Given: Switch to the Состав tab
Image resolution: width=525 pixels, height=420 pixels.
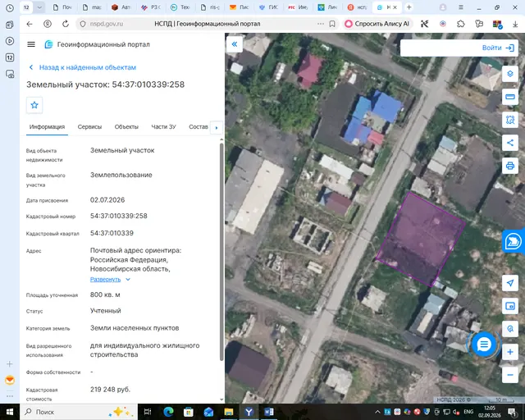Looking at the screenshot, I should [x=199, y=127].
